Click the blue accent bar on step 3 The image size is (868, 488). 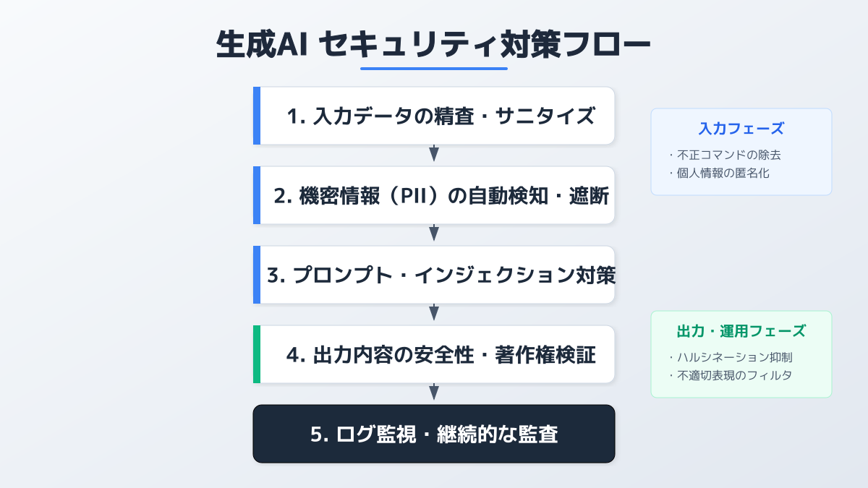(x=257, y=275)
